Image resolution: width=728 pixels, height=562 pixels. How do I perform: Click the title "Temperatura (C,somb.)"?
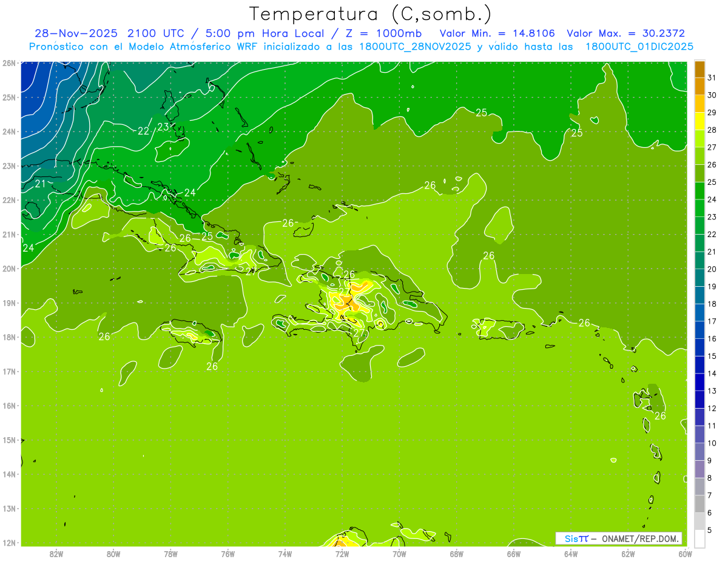click(371, 14)
